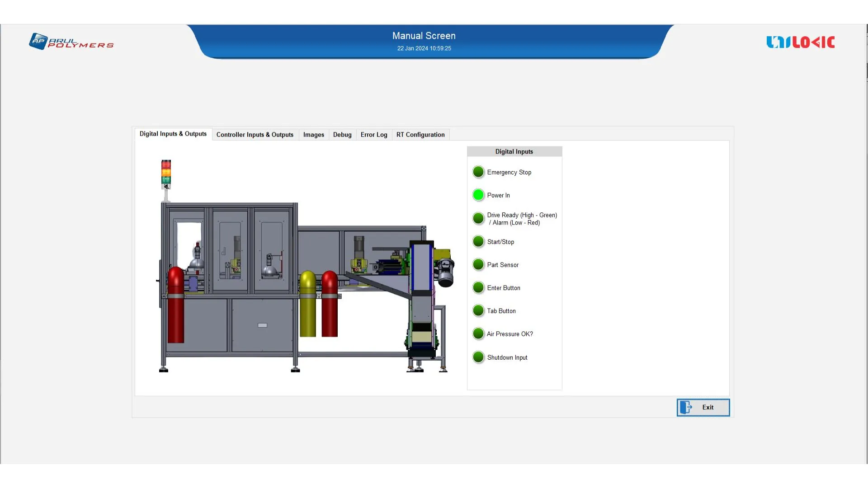Click the Shutdown Input indicator light
This screenshot has height=488, width=868.
click(478, 357)
